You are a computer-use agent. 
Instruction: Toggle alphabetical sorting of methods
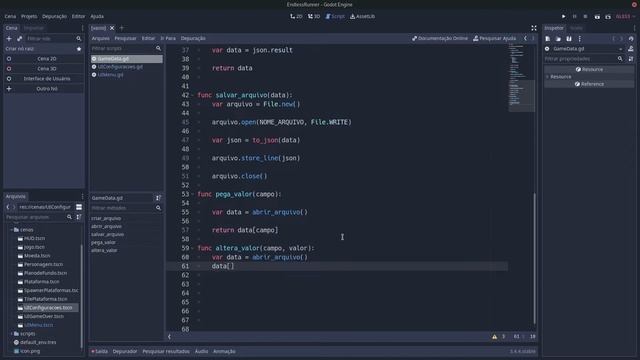[x=158, y=198]
